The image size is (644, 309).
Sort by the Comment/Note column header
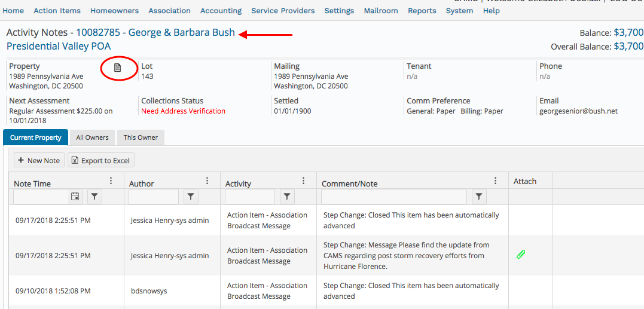coord(350,184)
